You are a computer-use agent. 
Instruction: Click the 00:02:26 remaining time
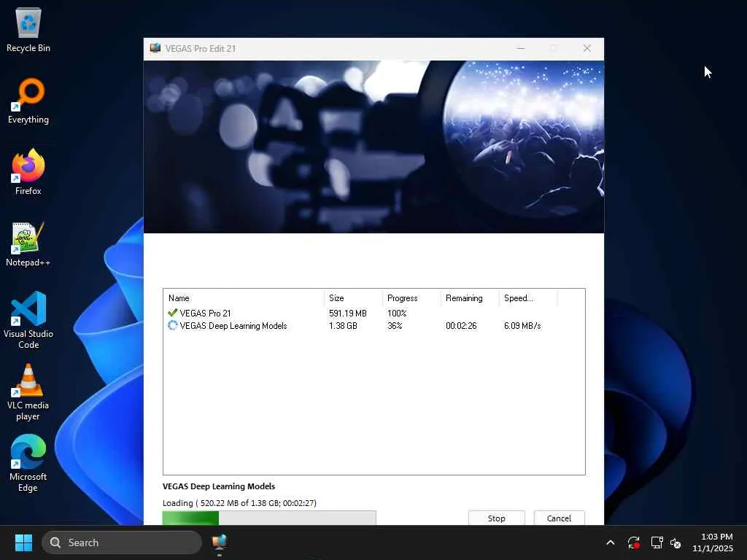[x=461, y=326]
